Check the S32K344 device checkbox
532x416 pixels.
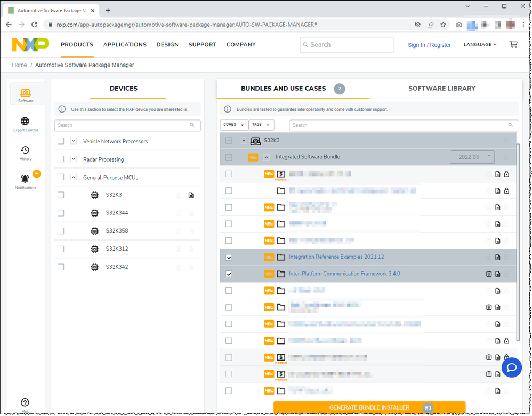tap(61, 213)
